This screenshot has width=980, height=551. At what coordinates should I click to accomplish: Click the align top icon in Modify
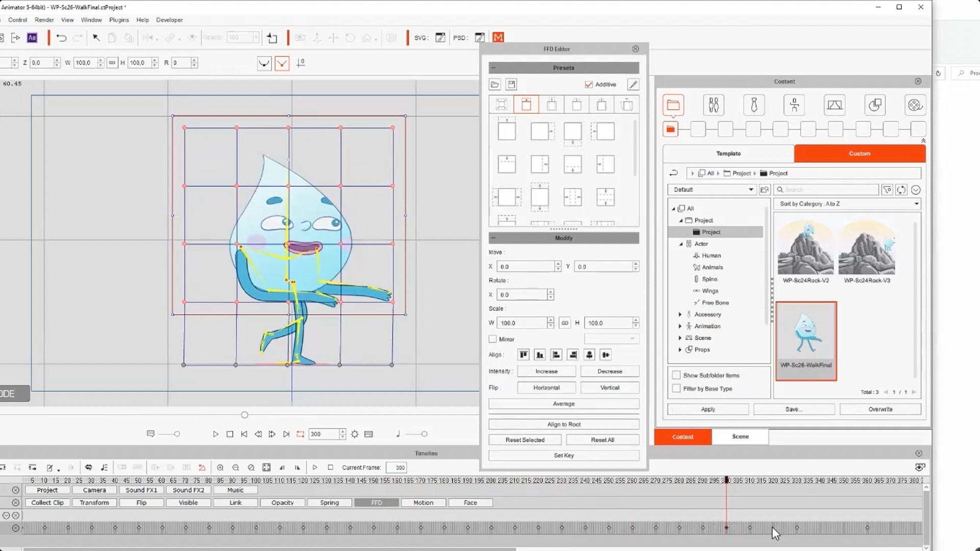[523, 355]
